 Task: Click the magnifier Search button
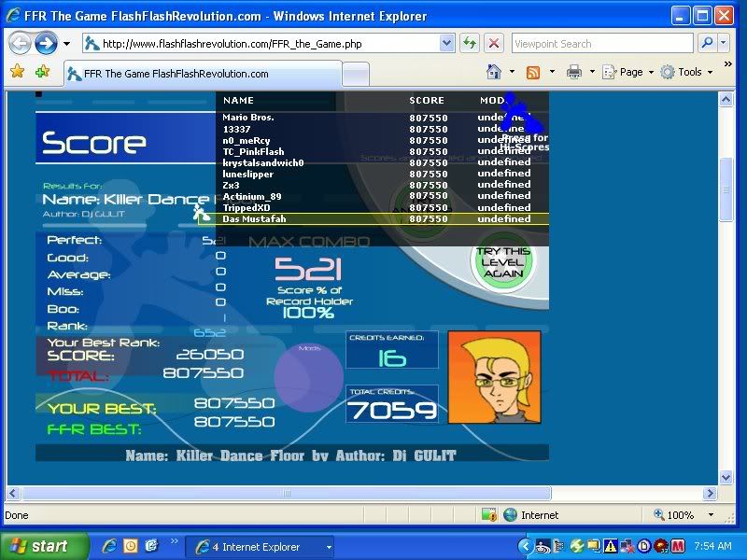coord(709,43)
